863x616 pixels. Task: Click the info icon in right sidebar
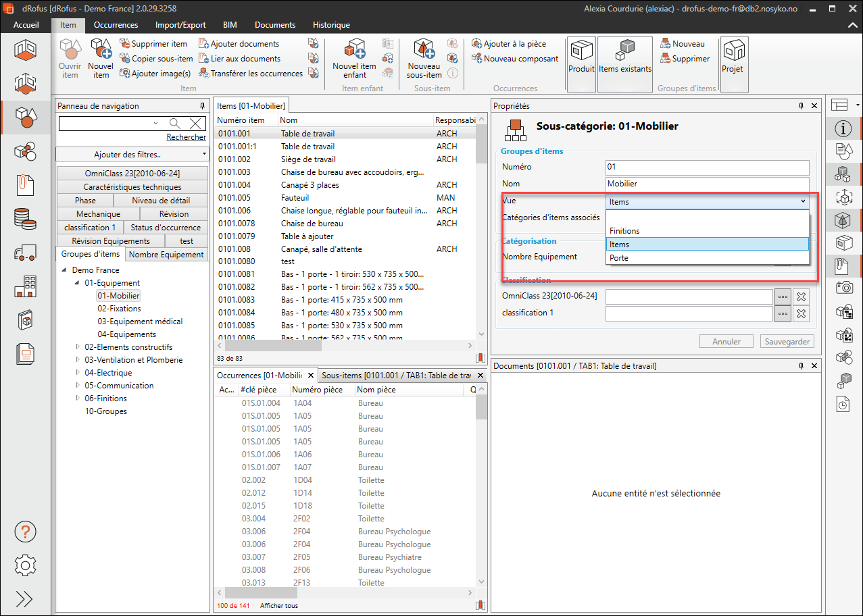click(x=843, y=128)
